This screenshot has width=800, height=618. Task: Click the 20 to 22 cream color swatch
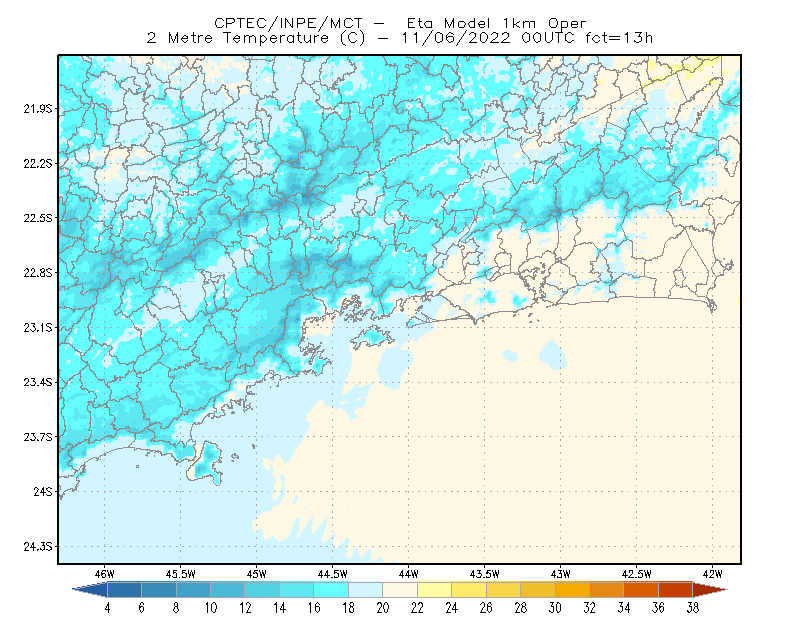coord(400,590)
